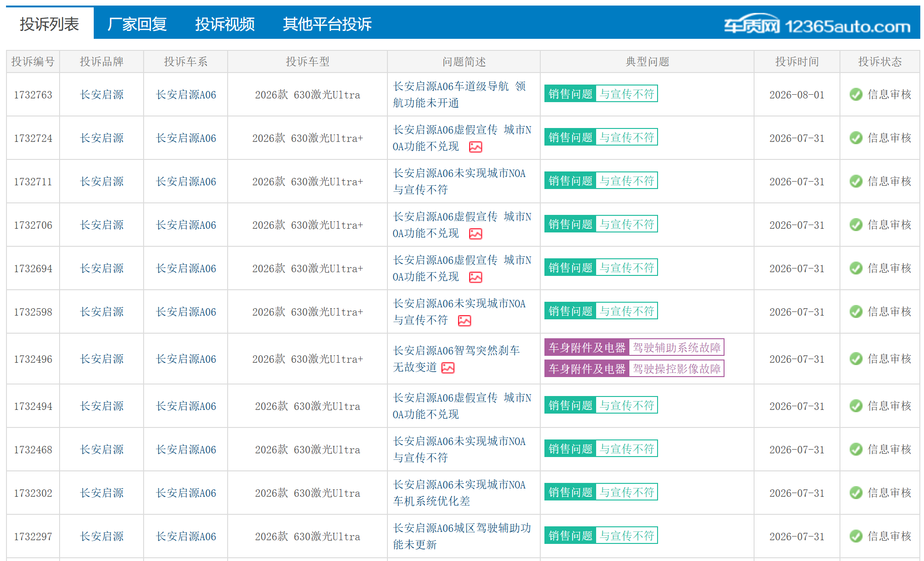
Task: Select complaint number 1732302
Action: click(33, 493)
